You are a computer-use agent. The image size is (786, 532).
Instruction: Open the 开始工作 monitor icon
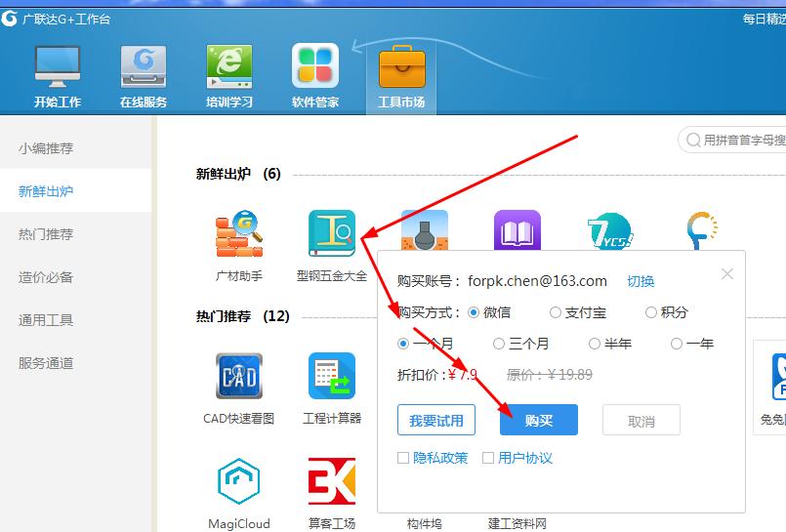click(58, 66)
